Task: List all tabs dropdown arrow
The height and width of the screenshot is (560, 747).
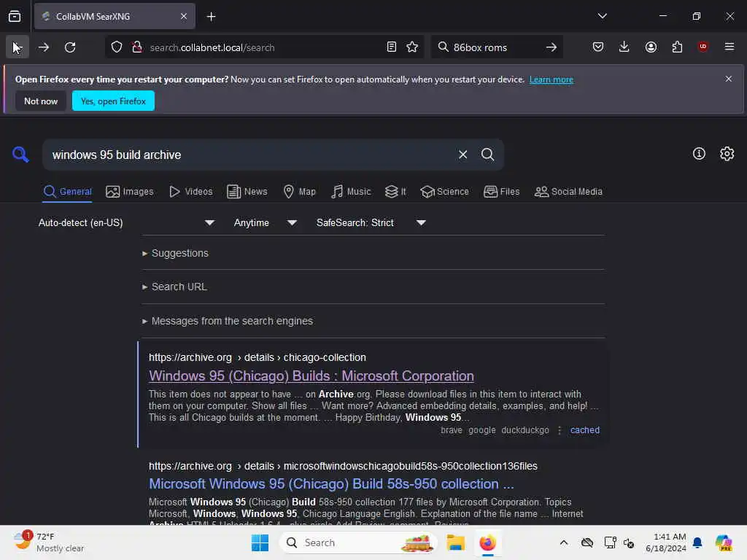Action: tap(602, 16)
